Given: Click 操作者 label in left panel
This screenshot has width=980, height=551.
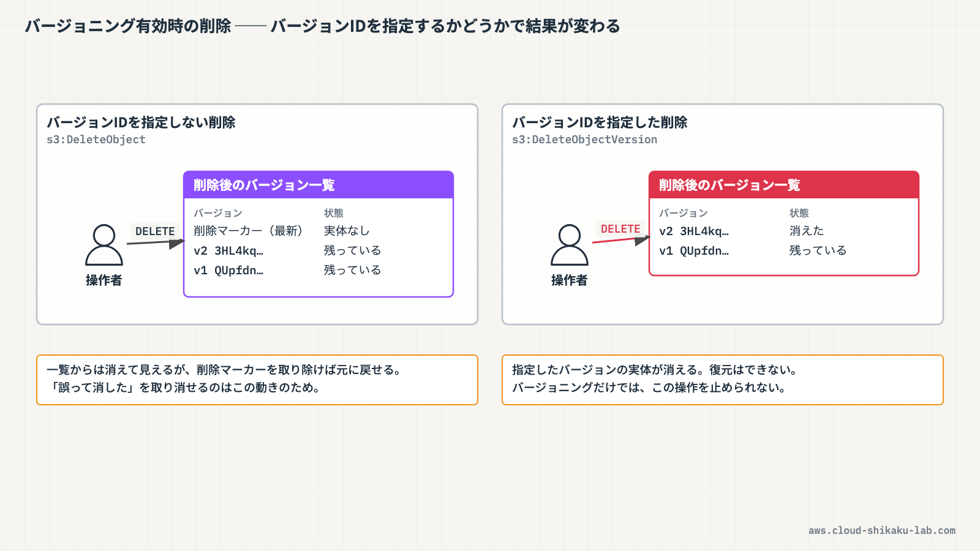Looking at the screenshot, I should [x=104, y=280].
